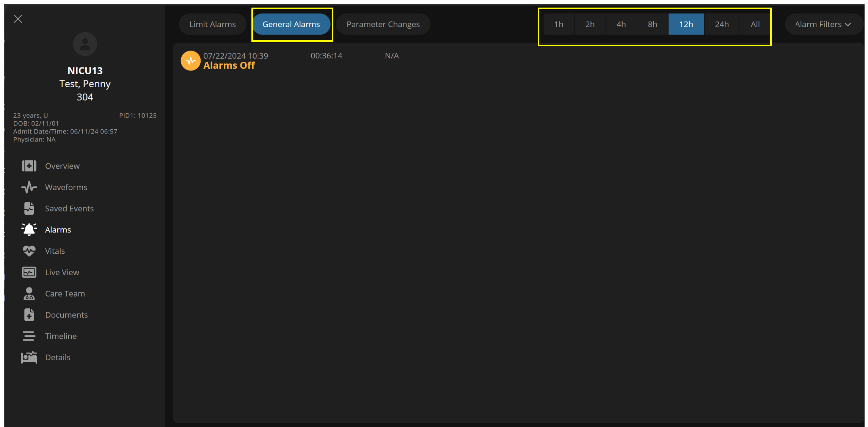Show the Timeline

[x=61, y=336]
